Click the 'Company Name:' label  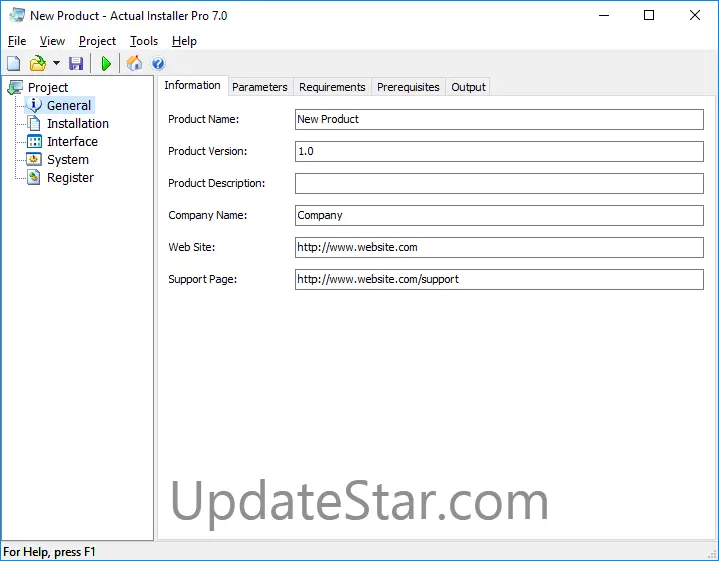208,215
